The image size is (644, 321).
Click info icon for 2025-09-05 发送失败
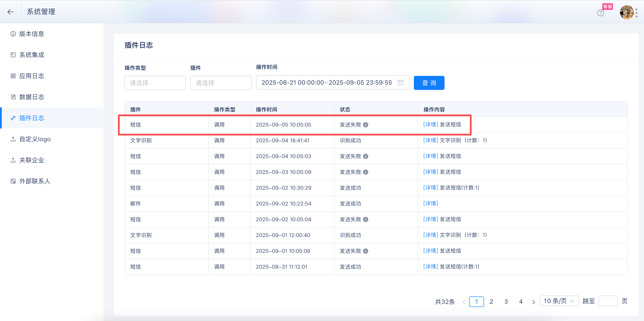point(365,125)
